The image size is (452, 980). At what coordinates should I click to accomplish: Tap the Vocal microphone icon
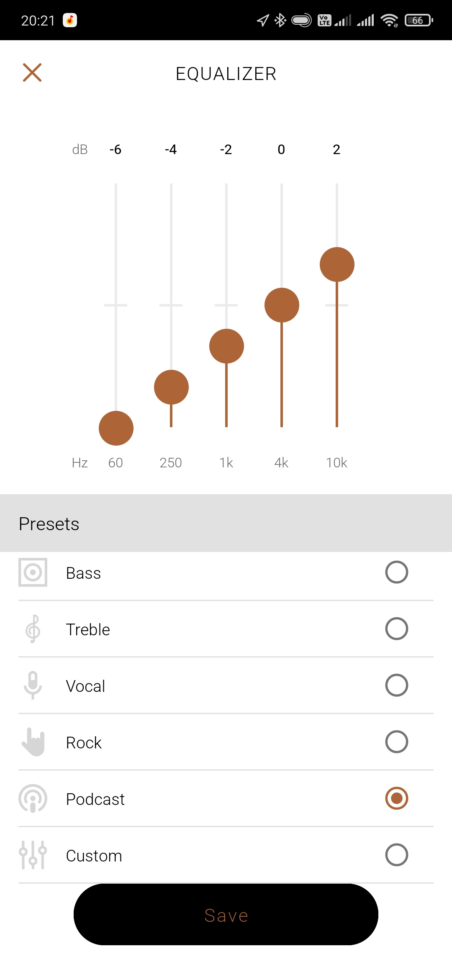(33, 686)
